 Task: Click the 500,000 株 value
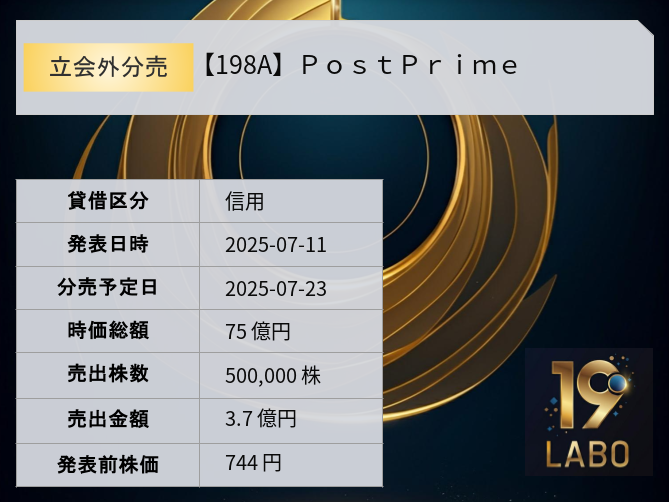tap(273, 376)
